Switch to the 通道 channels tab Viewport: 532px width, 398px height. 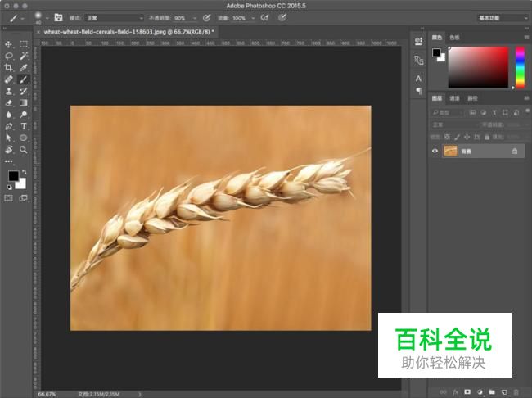(454, 98)
